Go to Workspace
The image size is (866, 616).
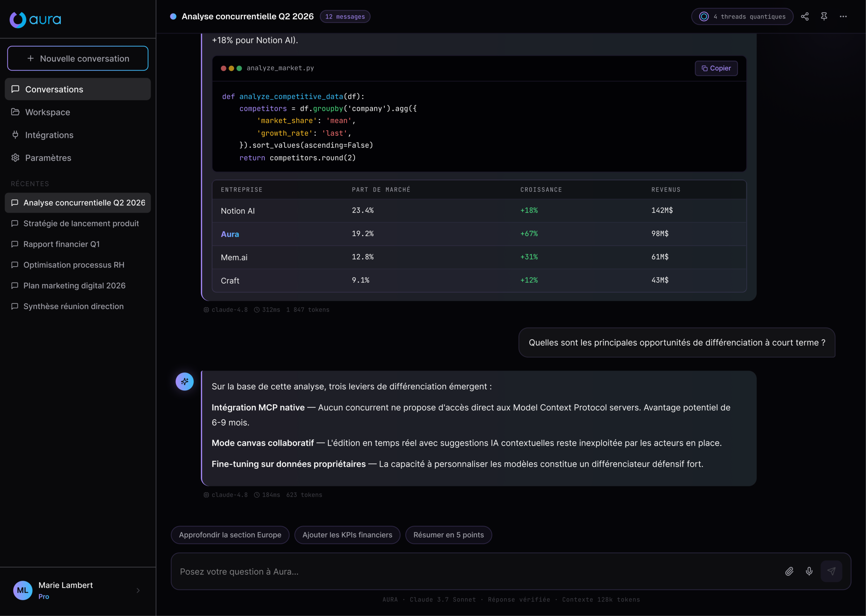pos(78,112)
